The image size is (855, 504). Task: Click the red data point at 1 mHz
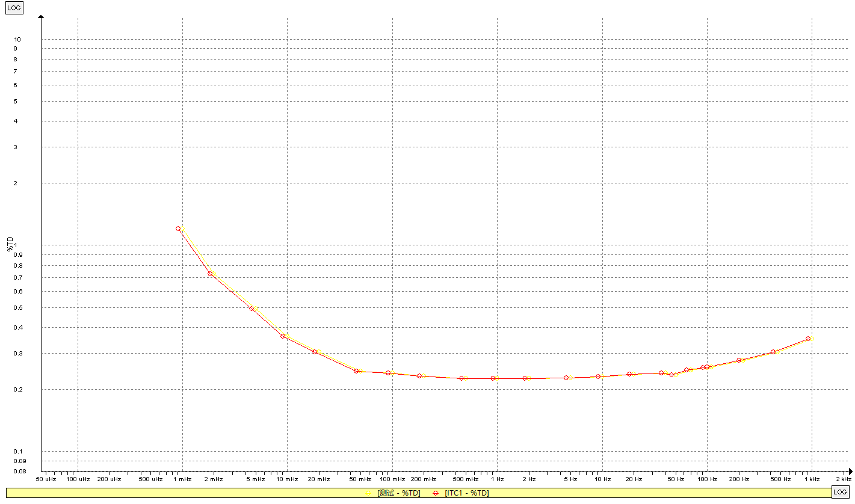tap(178, 229)
